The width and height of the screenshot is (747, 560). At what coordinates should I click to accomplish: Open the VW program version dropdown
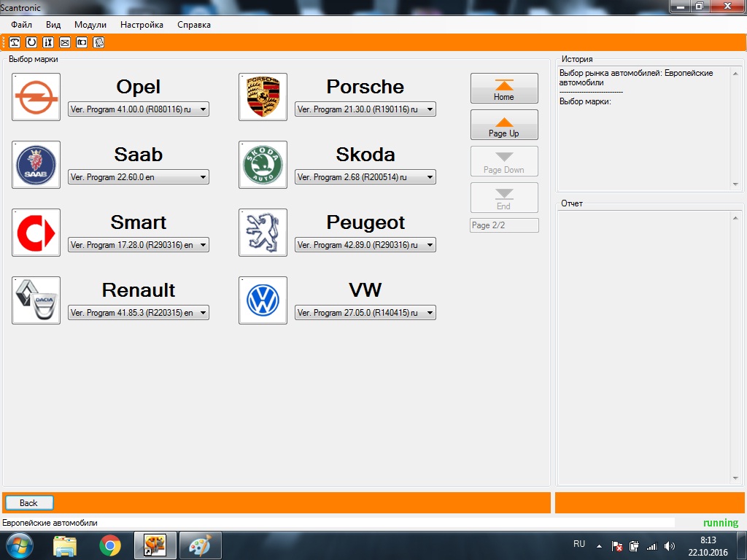[x=365, y=313]
